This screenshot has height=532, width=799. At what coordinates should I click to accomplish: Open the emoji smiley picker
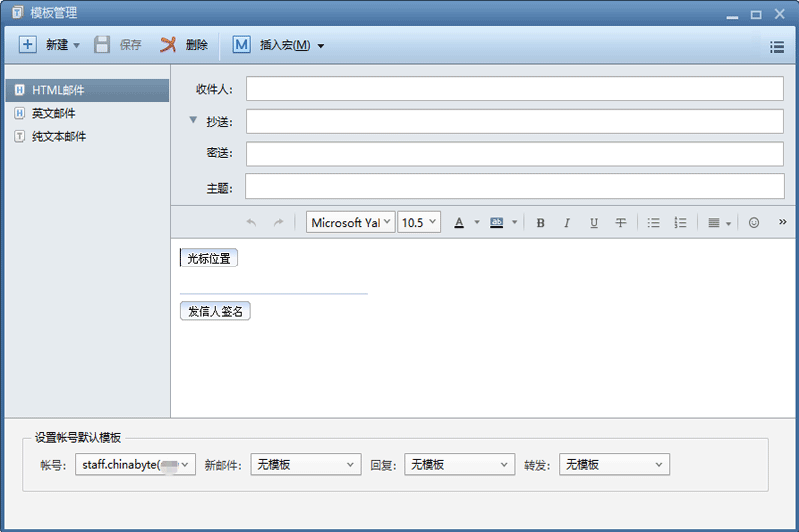(x=754, y=223)
